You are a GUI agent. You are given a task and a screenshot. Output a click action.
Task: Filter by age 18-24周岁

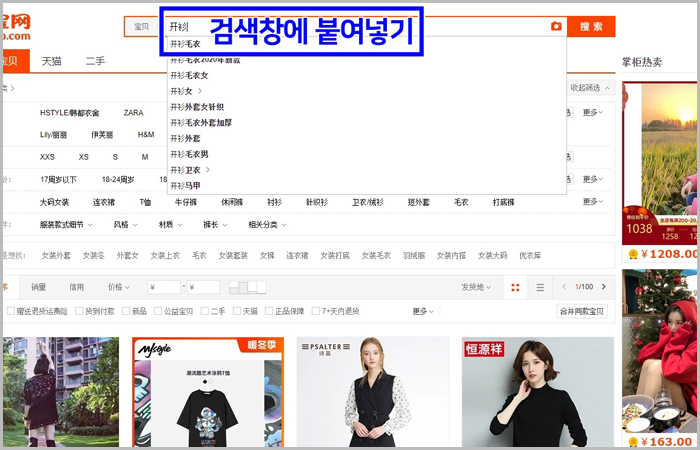(118, 179)
